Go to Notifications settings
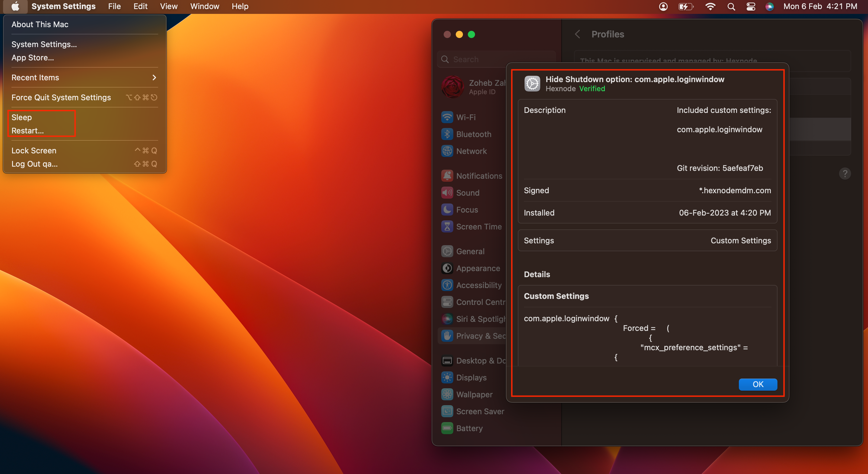This screenshot has width=868, height=474. (x=472, y=176)
